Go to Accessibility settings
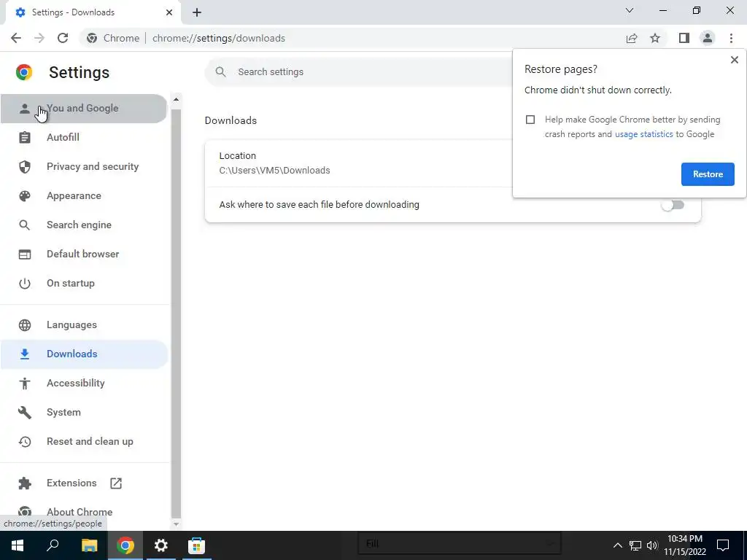 [x=84, y=384]
